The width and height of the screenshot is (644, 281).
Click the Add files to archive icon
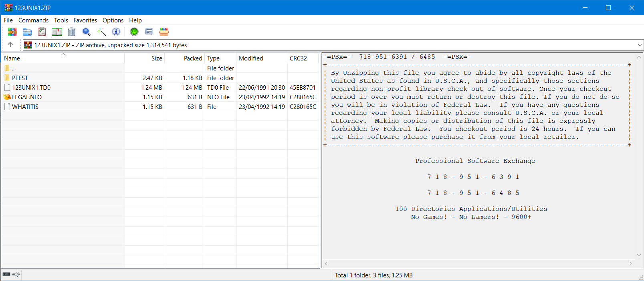click(12, 32)
